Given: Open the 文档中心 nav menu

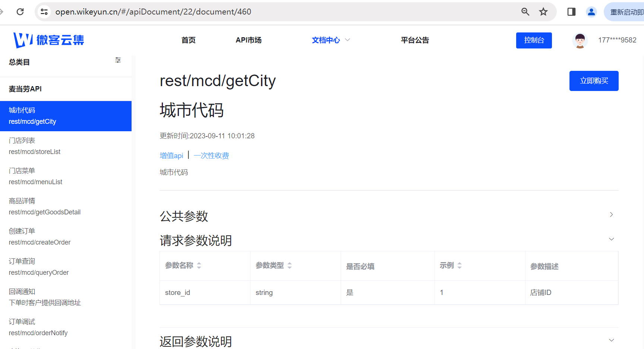Looking at the screenshot, I should point(326,40).
